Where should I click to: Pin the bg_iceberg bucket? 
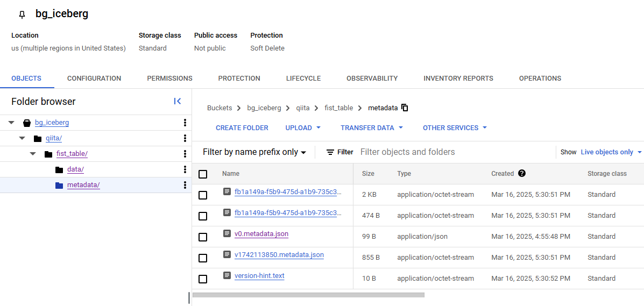(x=22, y=15)
